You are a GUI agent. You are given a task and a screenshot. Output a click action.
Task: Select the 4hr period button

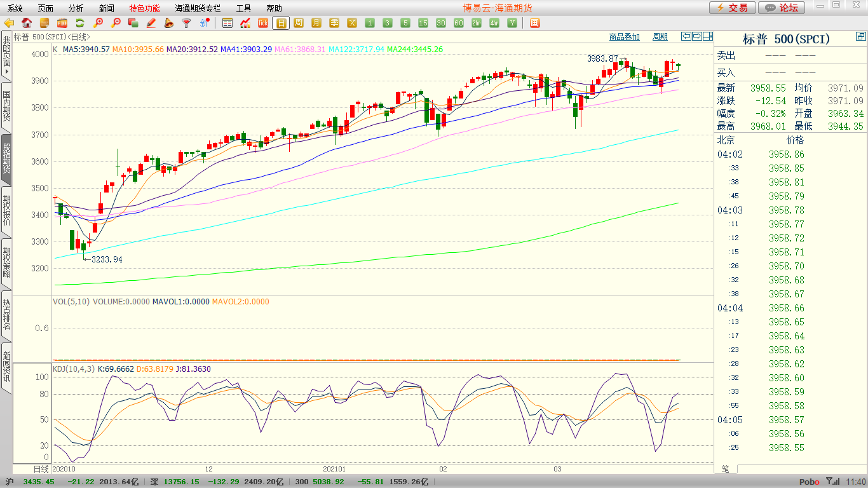[x=494, y=23]
